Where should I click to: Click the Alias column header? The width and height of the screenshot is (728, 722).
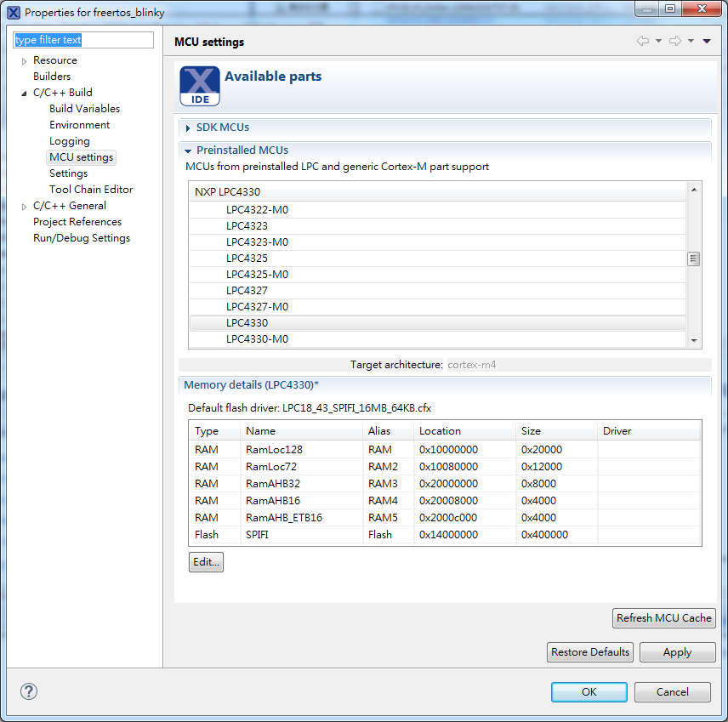[x=388, y=431]
